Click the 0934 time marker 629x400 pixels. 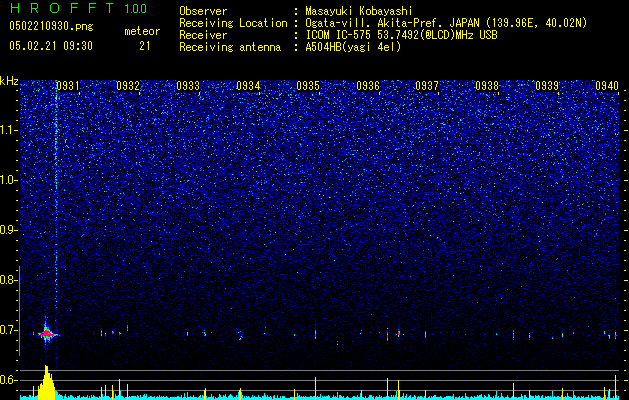click(x=248, y=85)
